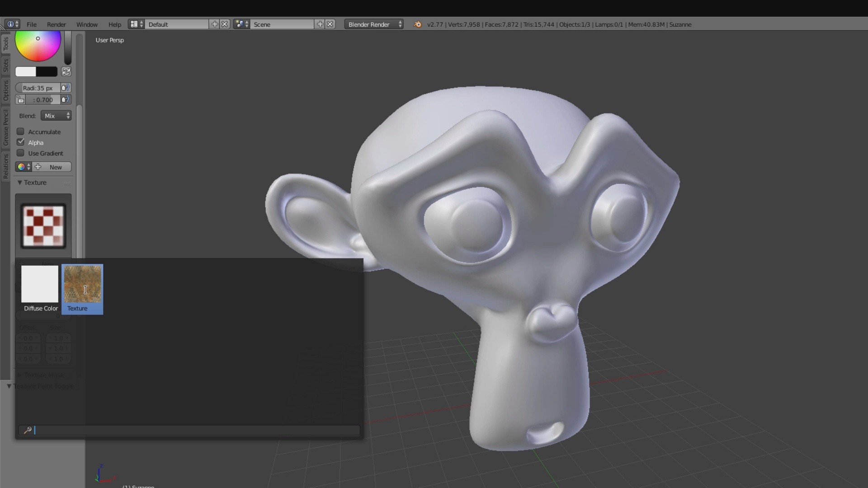868x488 pixels.
Task: Toggle pressure sensitivity for brush radius
Action: tap(66, 88)
